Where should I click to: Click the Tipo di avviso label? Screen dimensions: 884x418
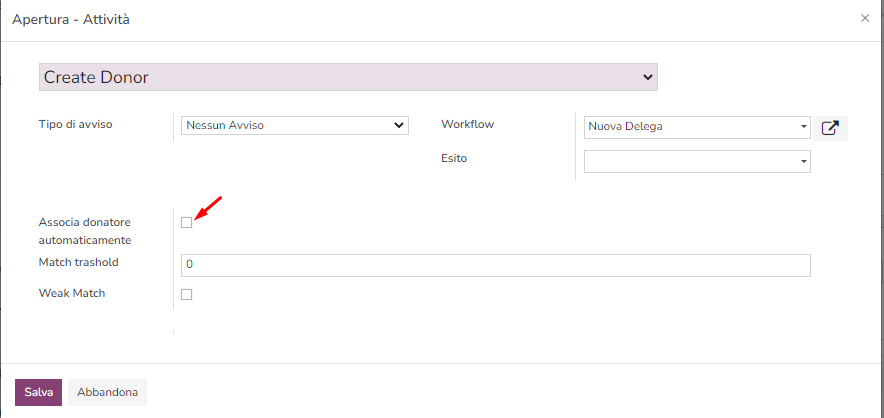click(75, 124)
